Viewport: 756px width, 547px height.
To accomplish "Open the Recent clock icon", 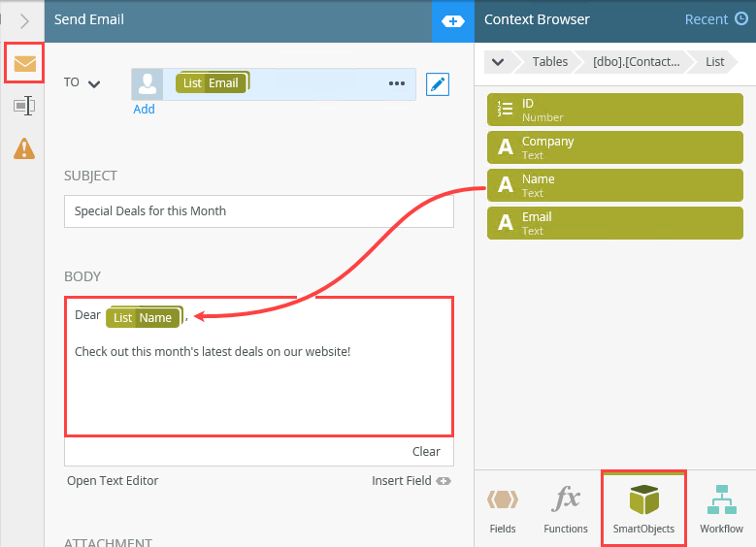I will 741,18.
